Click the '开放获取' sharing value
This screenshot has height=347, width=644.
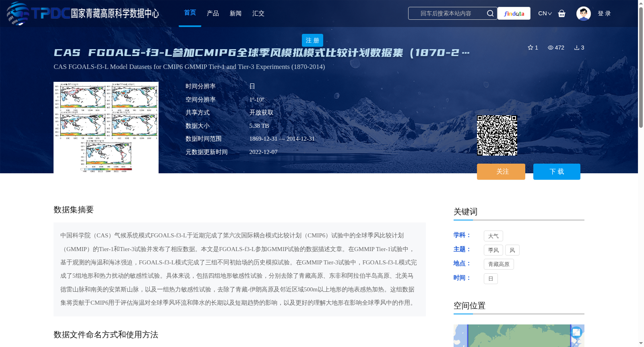pos(261,112)
